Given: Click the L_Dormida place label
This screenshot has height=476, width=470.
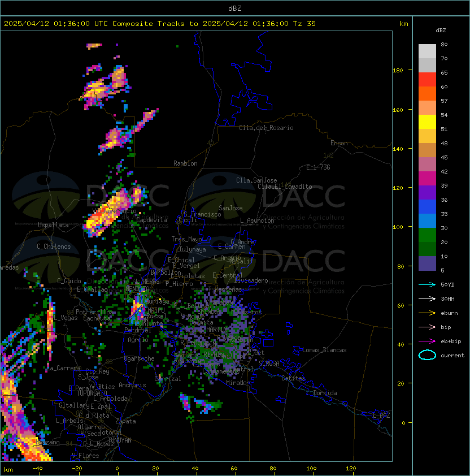Looking at the screenshot, I should tap(321, 393).
